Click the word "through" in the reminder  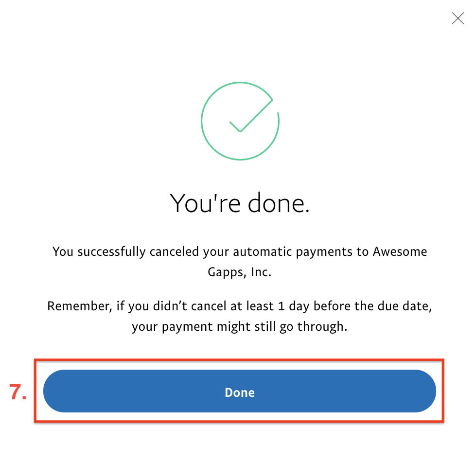322,327
